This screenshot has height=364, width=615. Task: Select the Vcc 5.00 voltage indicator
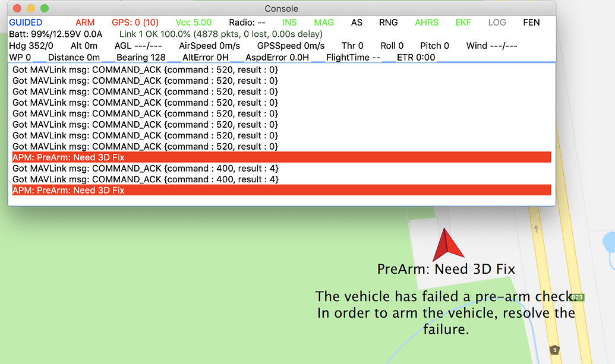click(193, 22)
